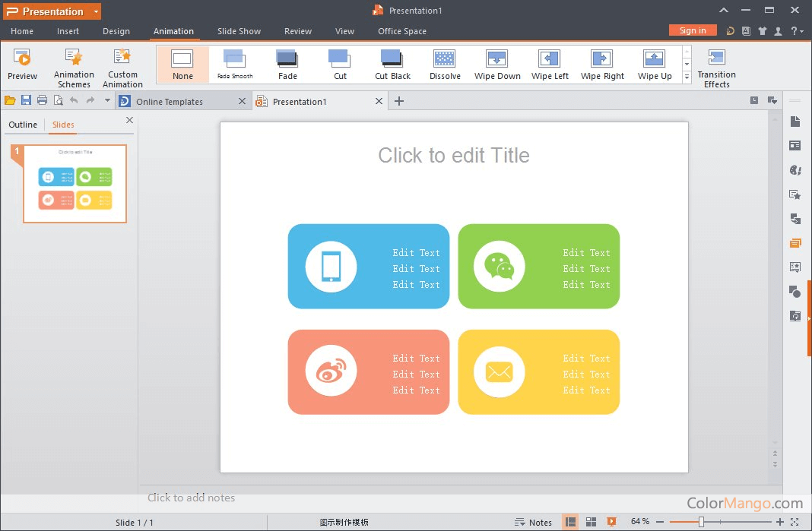
Task: Open the Slide Show ribbon tab
Action: (x=239, y=31)
